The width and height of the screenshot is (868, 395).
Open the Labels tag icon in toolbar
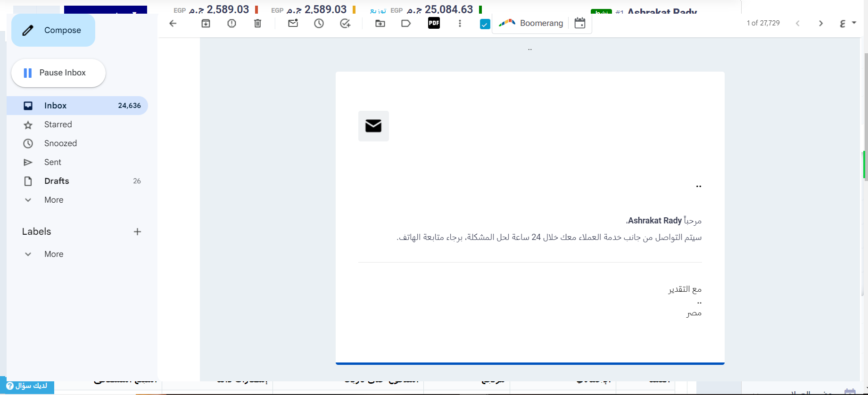point(406,23)
